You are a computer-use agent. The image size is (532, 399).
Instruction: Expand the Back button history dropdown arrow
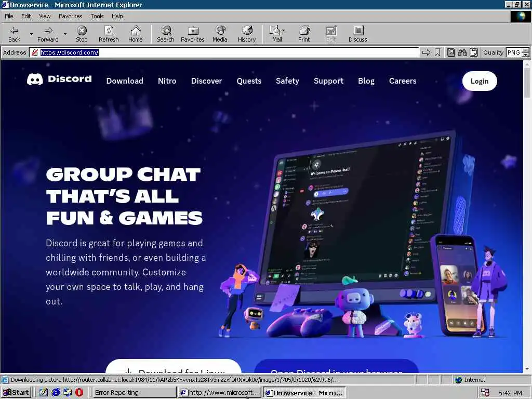pos(31,34)
